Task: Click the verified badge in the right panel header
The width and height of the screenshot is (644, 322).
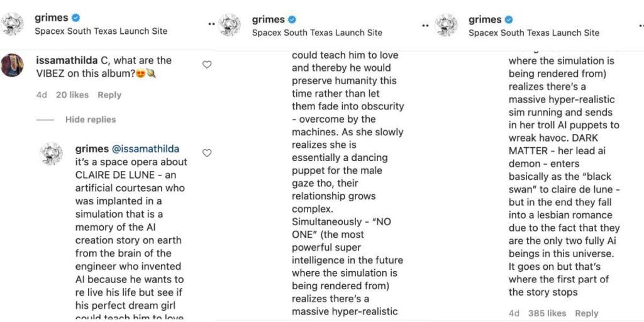Action: pyautogui.click(x=509, y=19)
